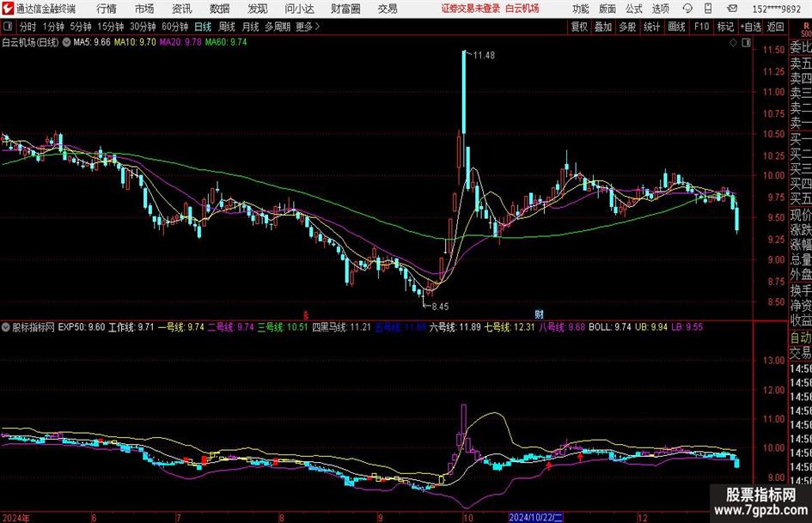Screen dimensions: 812x523
Task: Open the 多周期 view
Action: (x=278, y=27)
